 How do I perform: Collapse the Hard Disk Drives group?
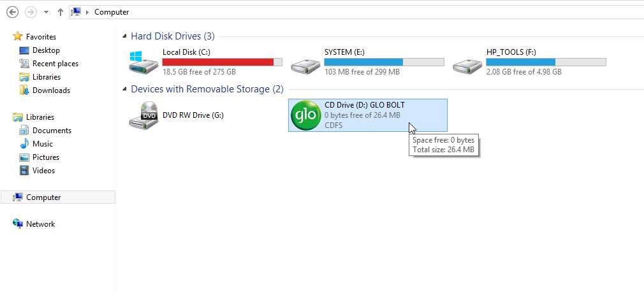pyautogui.click(x=124, y=36)
